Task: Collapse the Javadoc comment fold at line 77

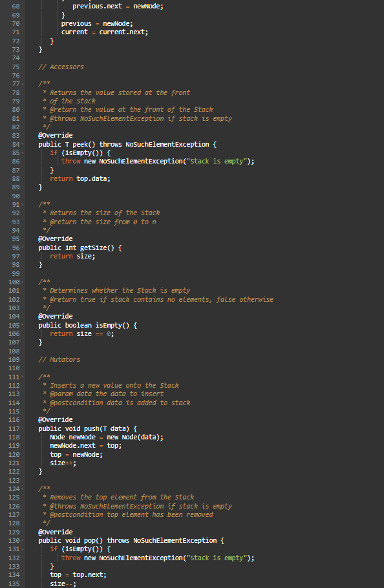Action: tap(22, 84)
